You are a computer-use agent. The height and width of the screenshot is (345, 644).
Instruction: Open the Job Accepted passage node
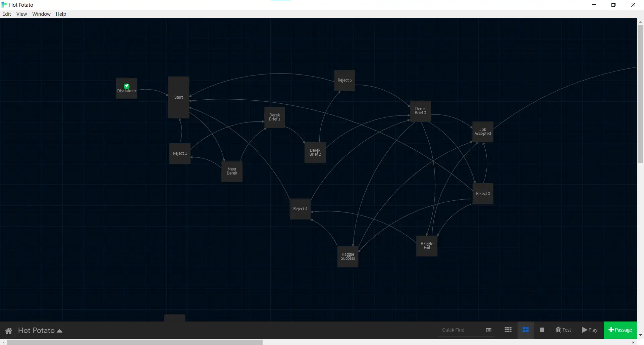pyautogui.click(x=483, y=131)
